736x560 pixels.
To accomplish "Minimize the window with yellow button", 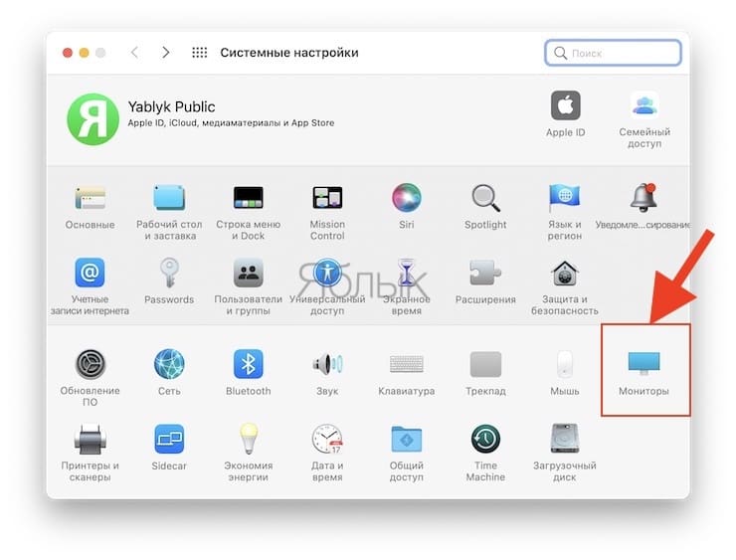I will click(x=84, y=53).
